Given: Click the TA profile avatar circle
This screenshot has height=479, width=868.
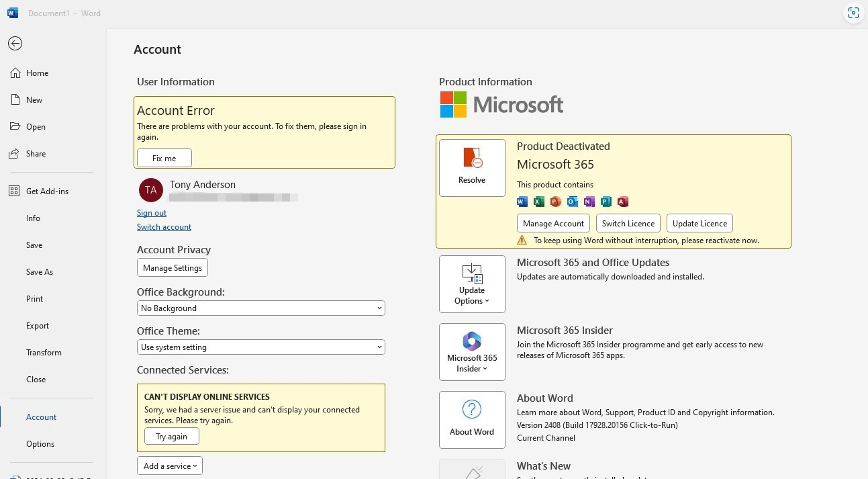Looking at the screenshot, I should [x=151, y=190].
